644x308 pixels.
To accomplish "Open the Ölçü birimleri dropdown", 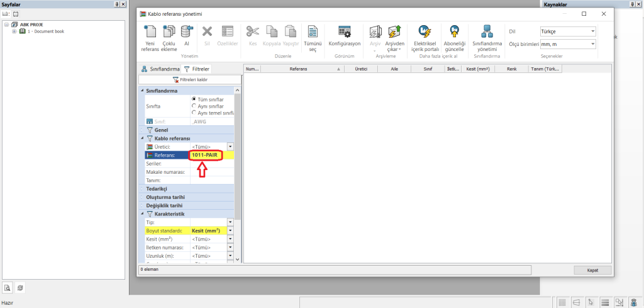I will click(567, 44).
